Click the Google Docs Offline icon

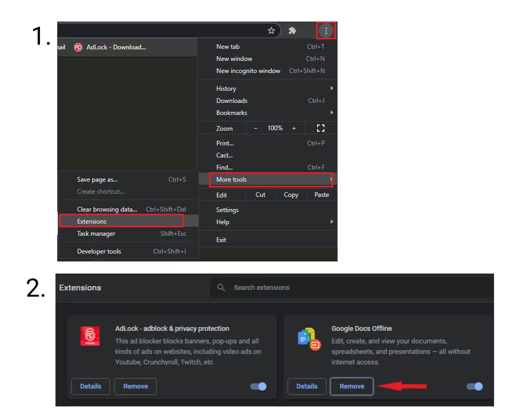(x=309, y=339)
